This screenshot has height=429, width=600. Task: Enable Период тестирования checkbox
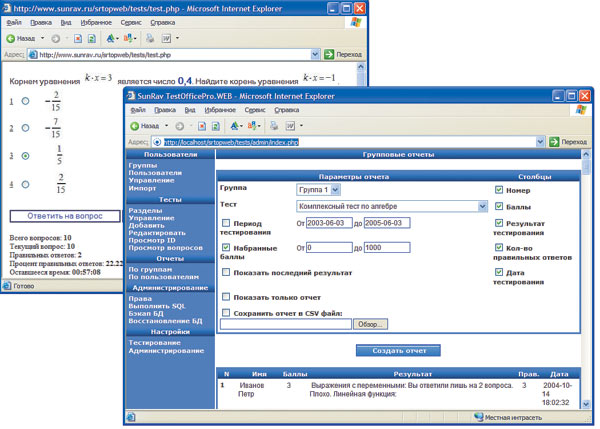pos(226,223)
